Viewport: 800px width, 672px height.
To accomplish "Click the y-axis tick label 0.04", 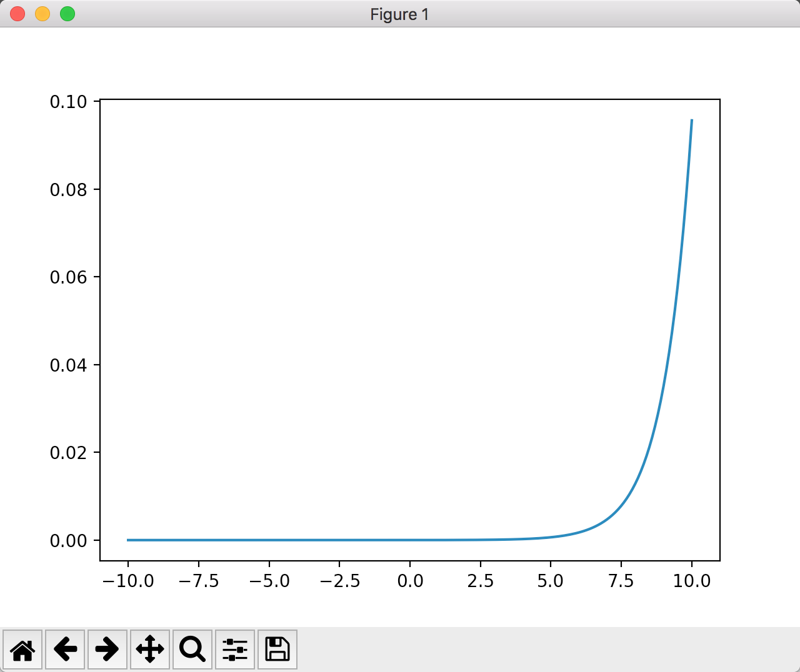I will click(69, 365).
